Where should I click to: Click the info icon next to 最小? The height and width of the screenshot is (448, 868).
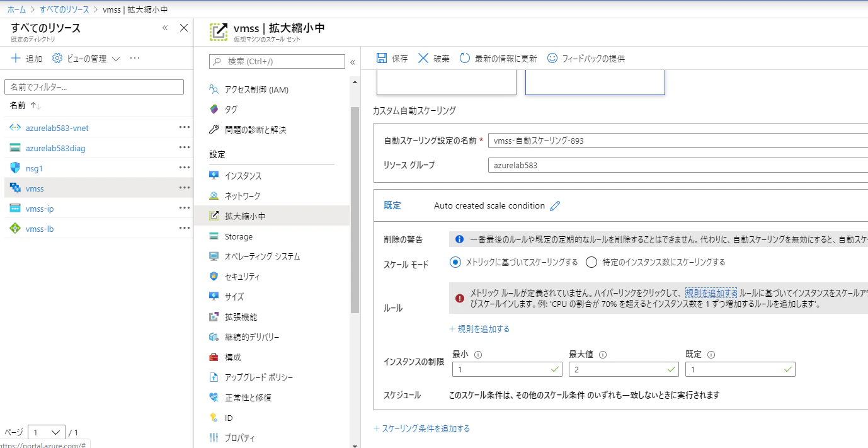[477, 354]
